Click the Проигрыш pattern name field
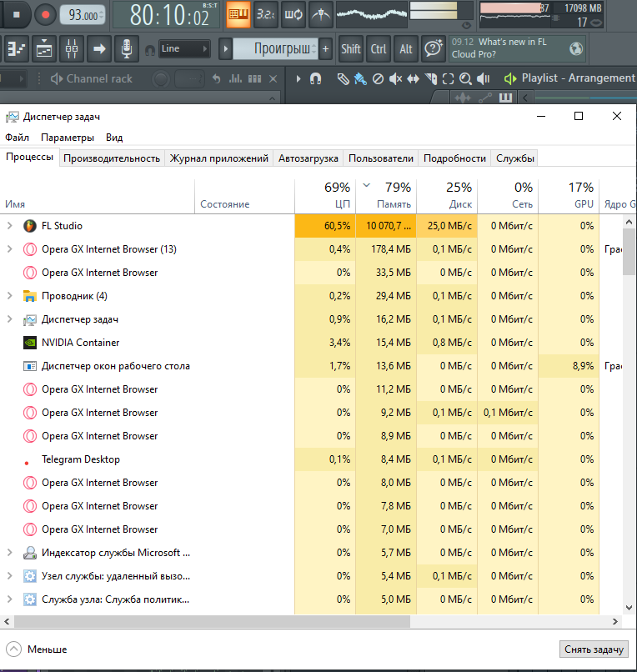 [275, 49]
